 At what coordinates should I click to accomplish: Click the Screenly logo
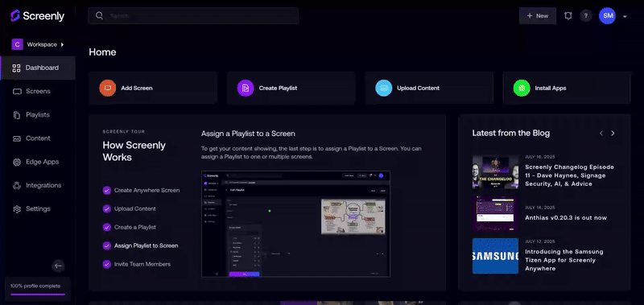pos(37,15)
